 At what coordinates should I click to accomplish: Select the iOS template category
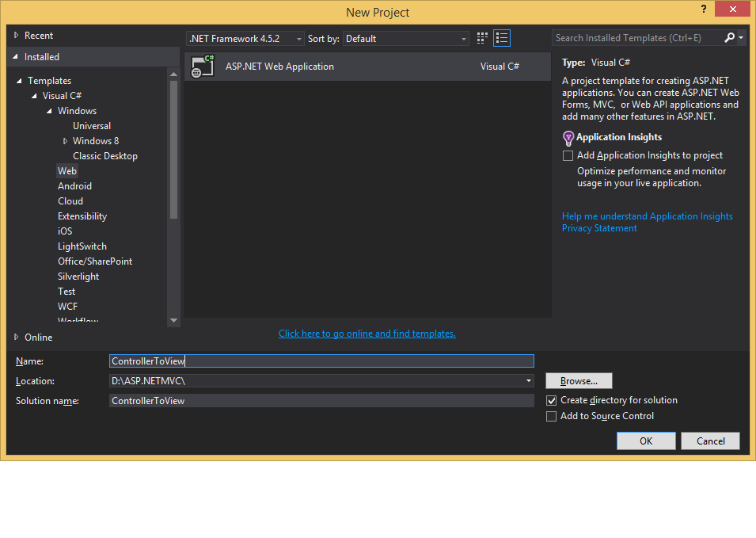click(65, 231)
